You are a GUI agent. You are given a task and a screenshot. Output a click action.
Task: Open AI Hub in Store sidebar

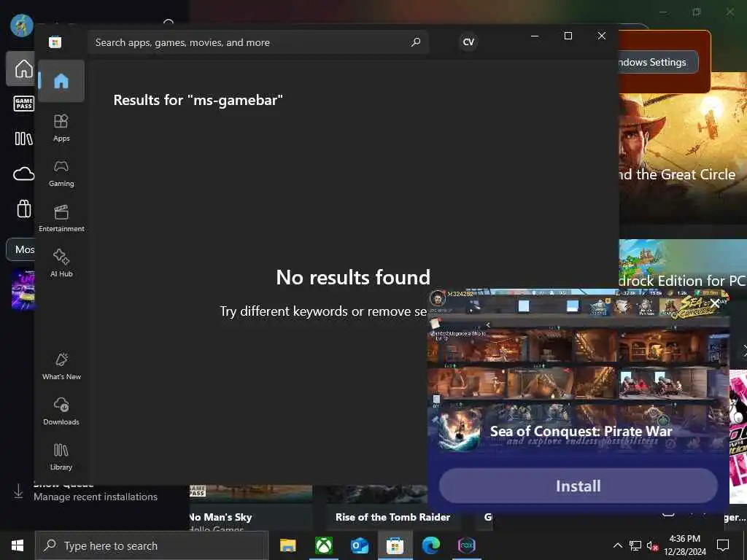pos(61,263)
